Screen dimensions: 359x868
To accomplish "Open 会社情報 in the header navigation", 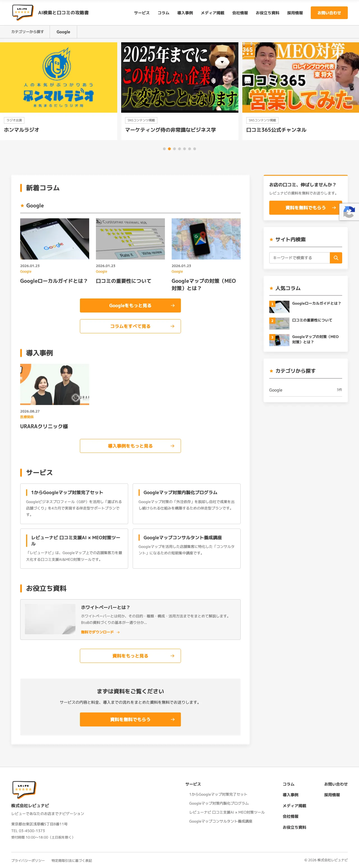I will (240, 13).
